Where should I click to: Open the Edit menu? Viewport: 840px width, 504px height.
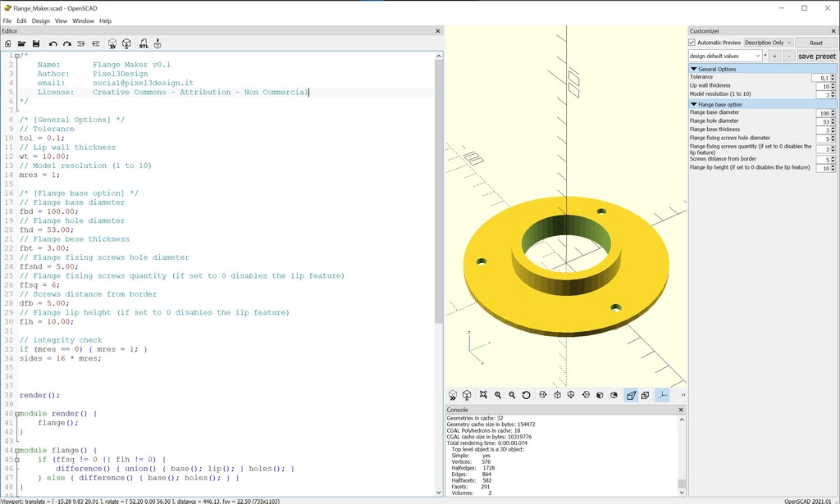pyautogui.click(x=21, y=20)
